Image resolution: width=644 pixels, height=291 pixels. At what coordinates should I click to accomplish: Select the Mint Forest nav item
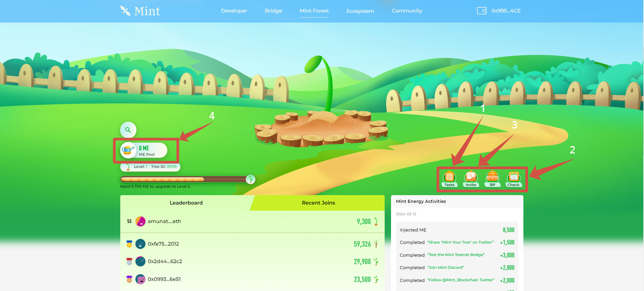pyautogui.click(x=314, y=11)
